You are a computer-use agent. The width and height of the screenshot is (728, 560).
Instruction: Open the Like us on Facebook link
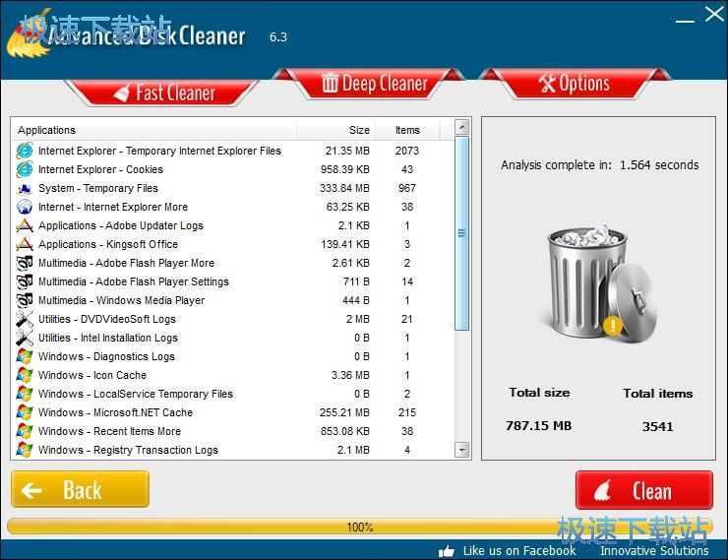[x=518, y=551]
